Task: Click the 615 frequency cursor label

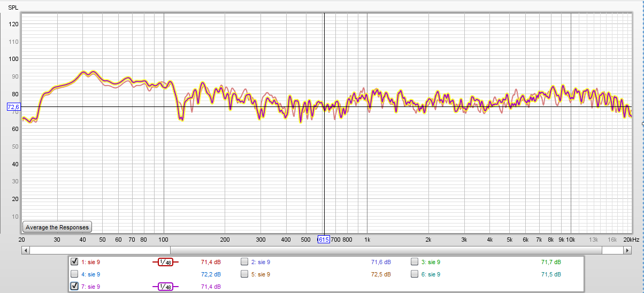Action: [324, 240]
